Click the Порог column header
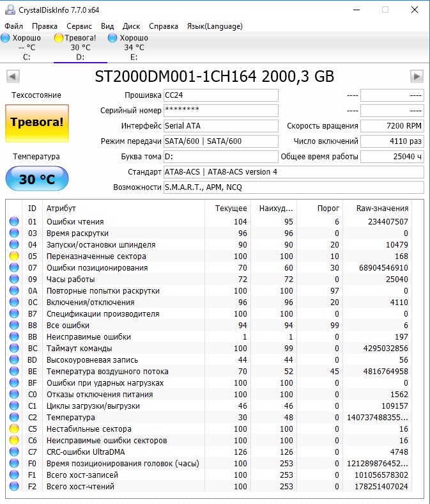This screenshot has width=430, height=504. [x=320, y=209]
